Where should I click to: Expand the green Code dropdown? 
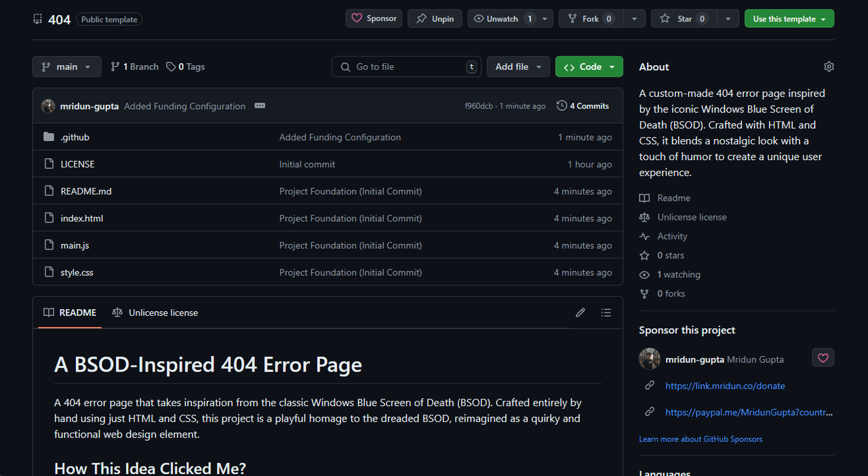point(589,66)
